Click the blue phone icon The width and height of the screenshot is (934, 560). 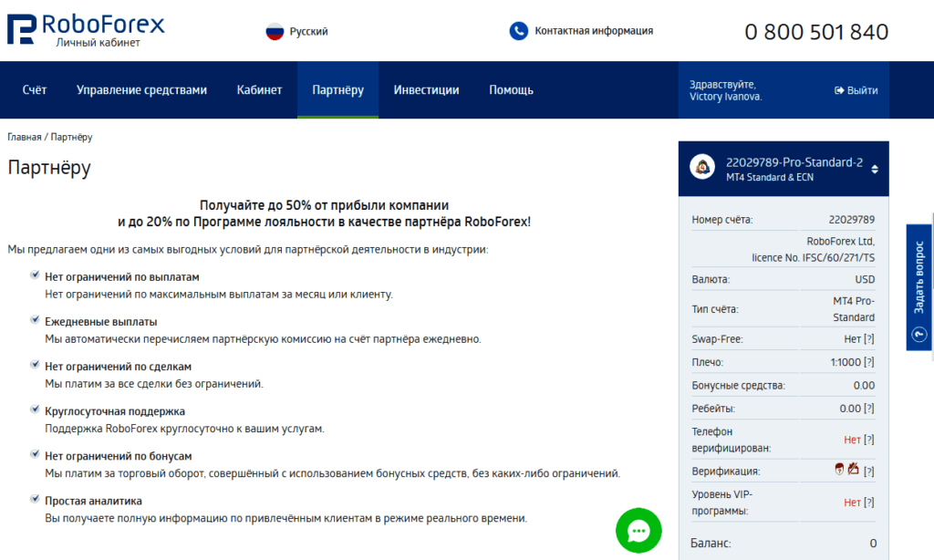coord(520,30)
